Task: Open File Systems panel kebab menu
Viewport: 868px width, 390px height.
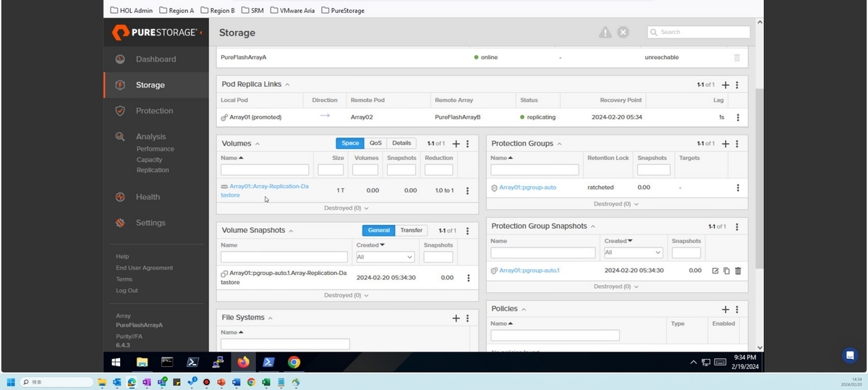Action: (467, 318)
